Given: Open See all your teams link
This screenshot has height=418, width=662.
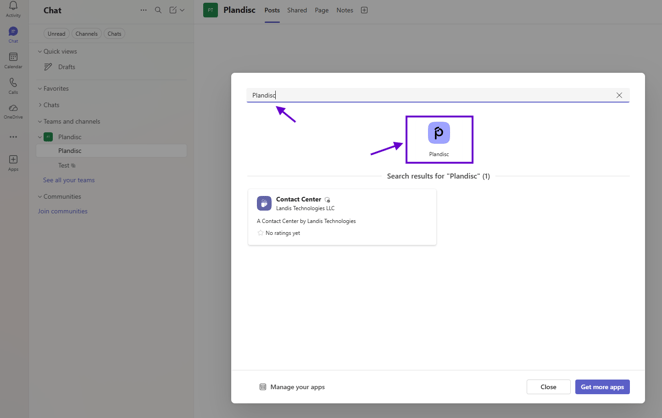Looking at the screenshot, I should (x=69, y=180).
